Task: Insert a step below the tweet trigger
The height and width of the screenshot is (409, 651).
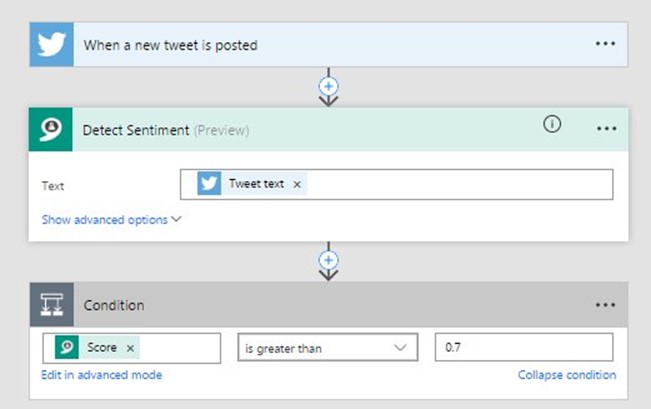Action: pyautogui.click(x=328, y=86)
